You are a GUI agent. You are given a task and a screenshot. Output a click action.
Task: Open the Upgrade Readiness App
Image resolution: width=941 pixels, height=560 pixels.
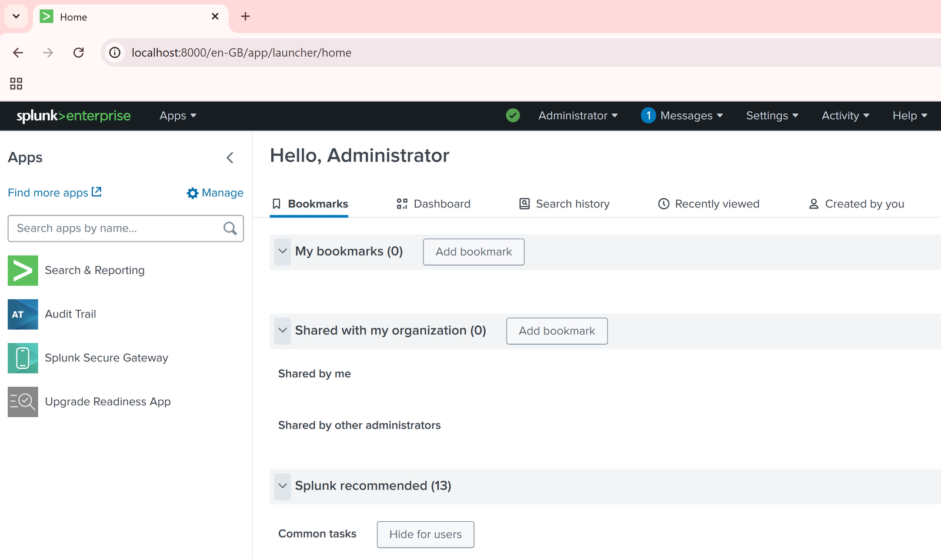tap(108, 401)
